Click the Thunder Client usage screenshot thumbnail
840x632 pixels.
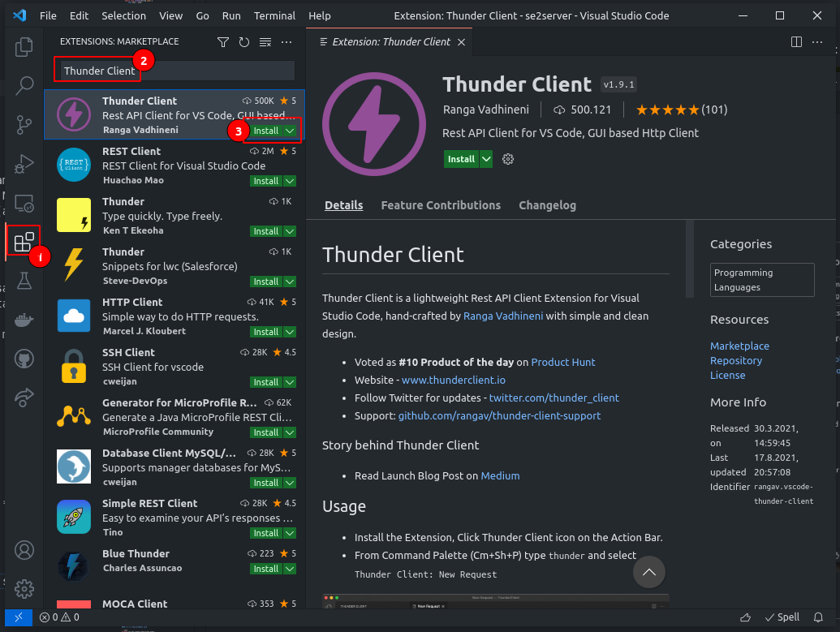[x=496, y=601]
